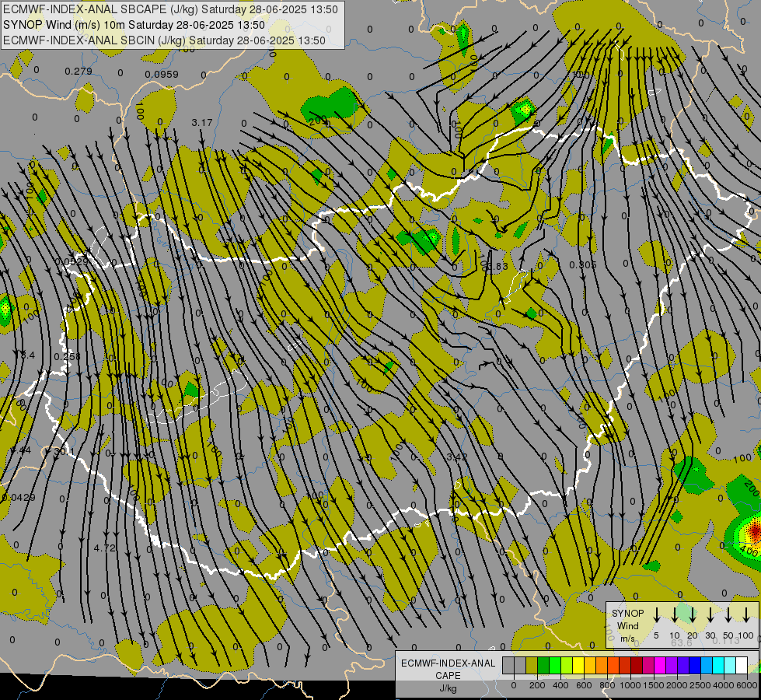
Task: Click the wind arrow above the 10 label
Action: pos(675,614)
